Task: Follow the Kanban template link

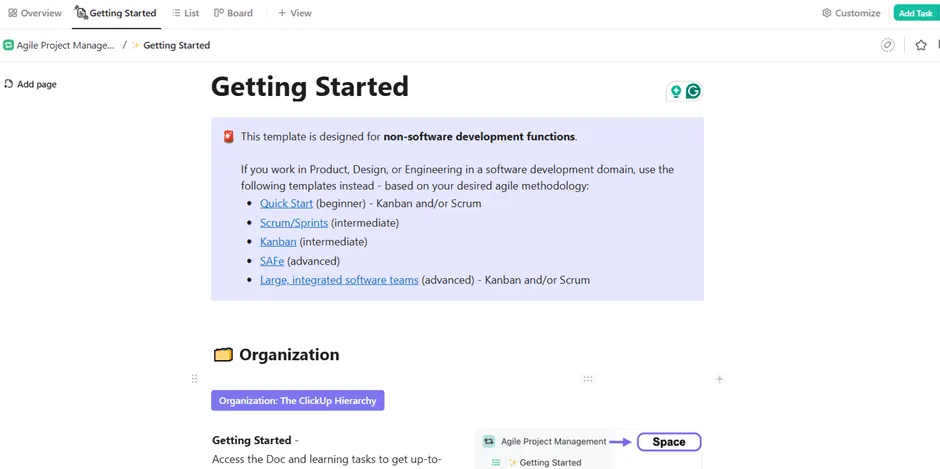Action: [x=278, y=242]
